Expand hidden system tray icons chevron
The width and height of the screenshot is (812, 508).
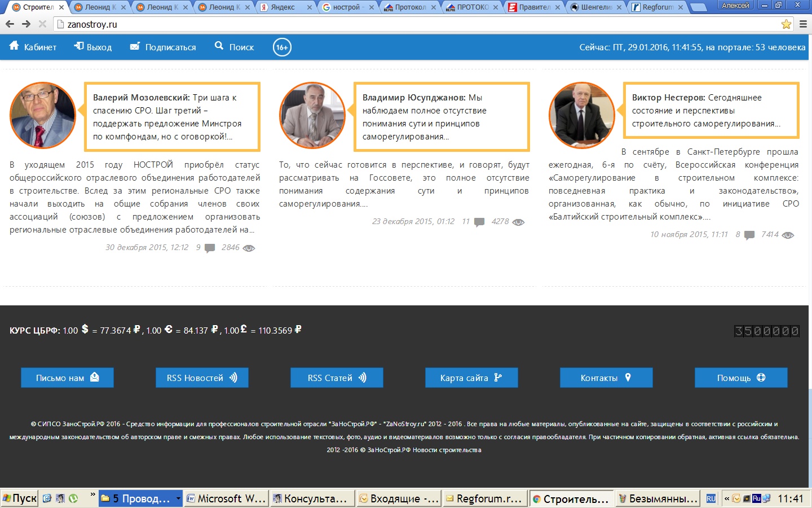[x=727, y=498]
